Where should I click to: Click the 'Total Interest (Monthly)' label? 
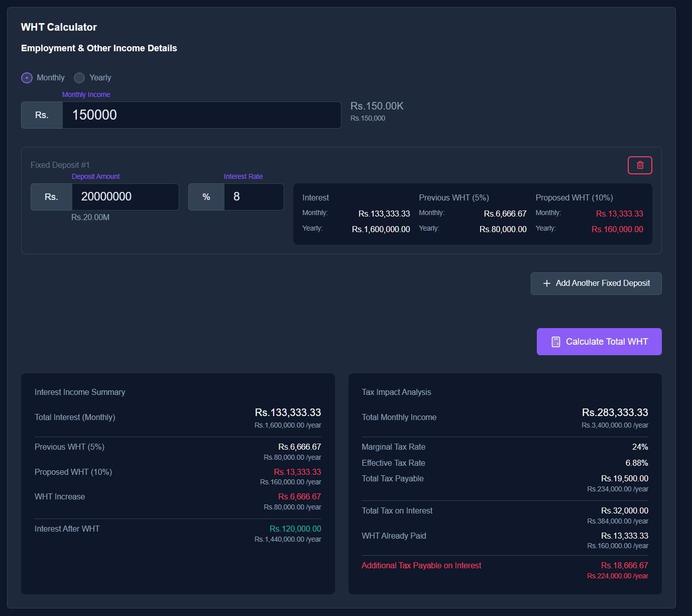tap(75, 418)
